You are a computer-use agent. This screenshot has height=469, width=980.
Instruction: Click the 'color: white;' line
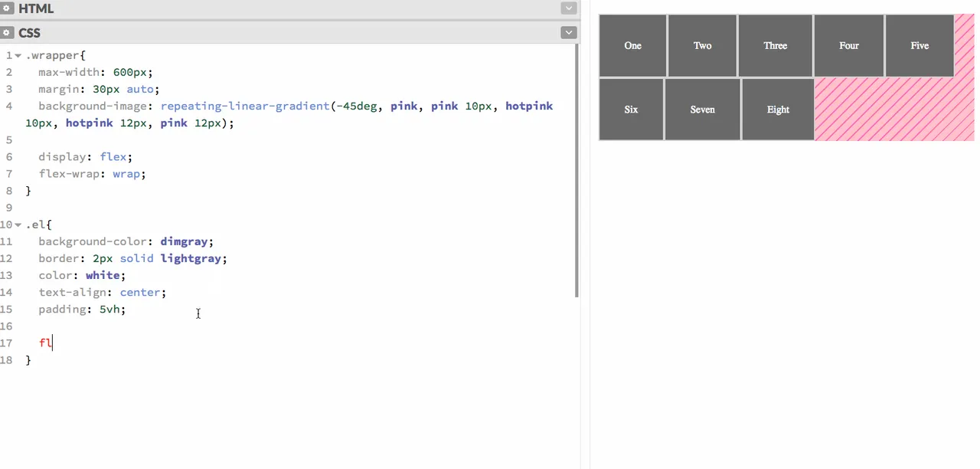(82, 275)
